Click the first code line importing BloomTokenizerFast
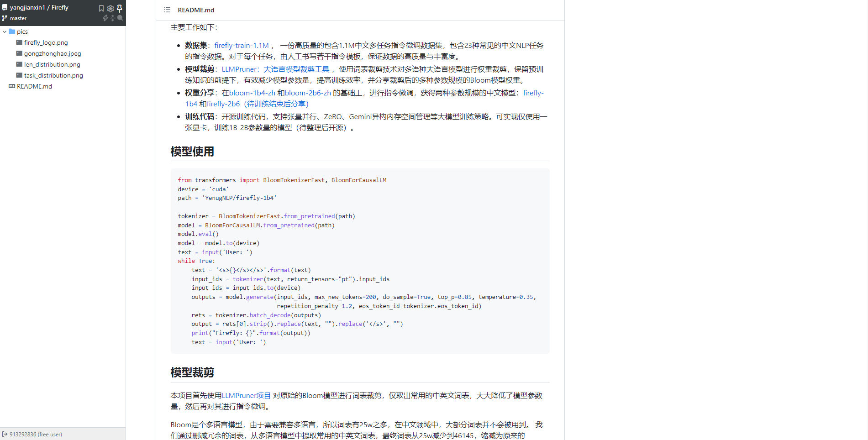Screen dimensions: 868x440 click(282, 180)
